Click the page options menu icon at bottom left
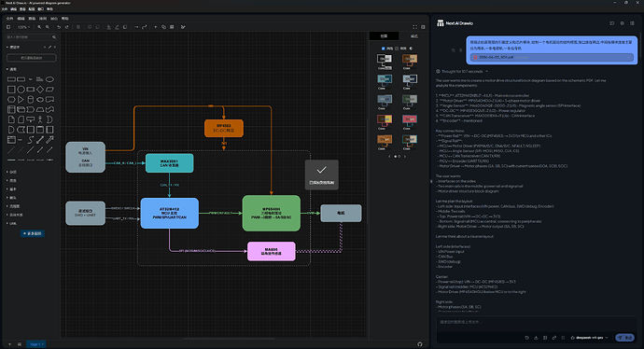Screen dimensions: 644x349 (x=20, y=344)
